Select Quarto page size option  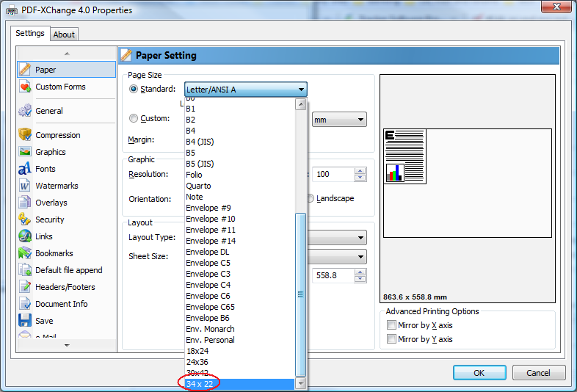click(239, 186)
